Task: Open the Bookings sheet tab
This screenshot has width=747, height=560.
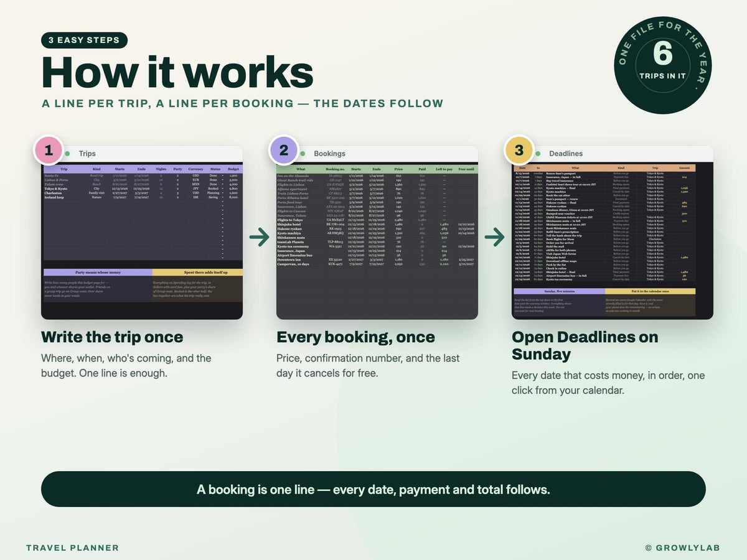Action: 329,153
